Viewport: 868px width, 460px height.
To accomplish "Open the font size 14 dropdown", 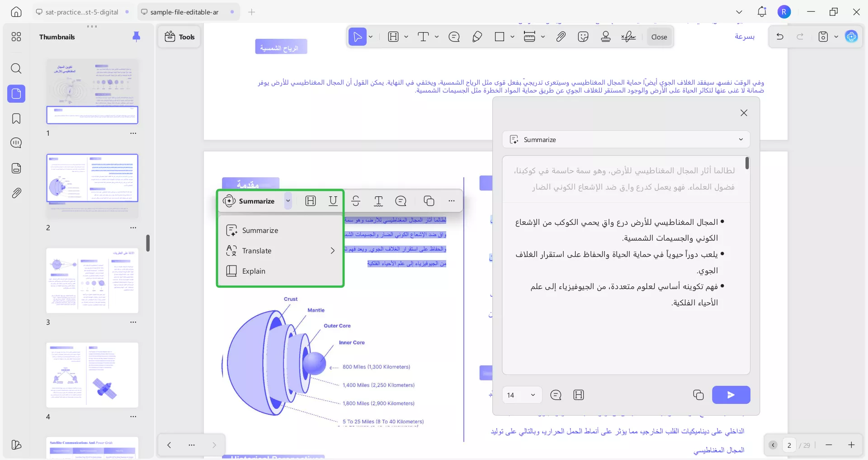I will click(x=521, y=395).
